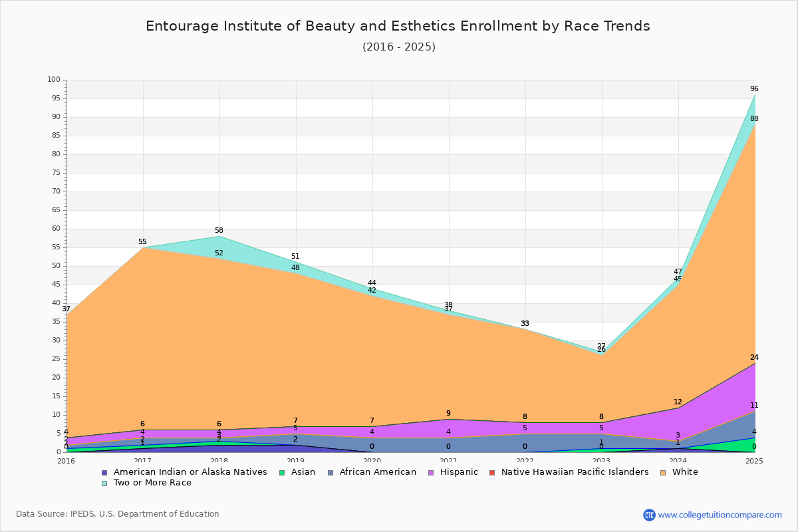Click the 100 y-axis label
Viewport: 798px width, 532px height.
(x=55, y=80)
